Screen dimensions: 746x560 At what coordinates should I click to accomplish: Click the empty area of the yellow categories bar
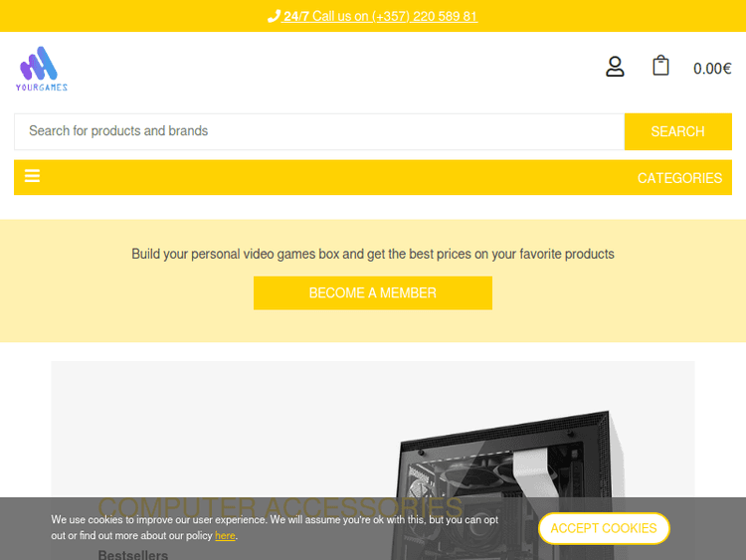[x=333, y=177]
